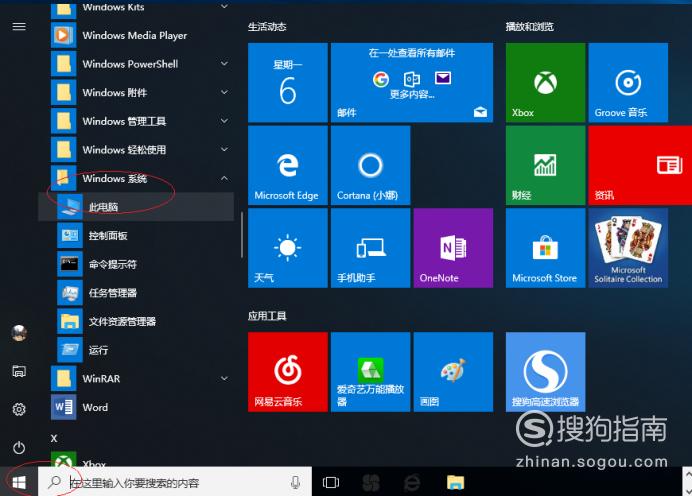The image size is (692, 496).
Task: Launch 搜狗高速浏览器 tile
Action: coord(545,372)
